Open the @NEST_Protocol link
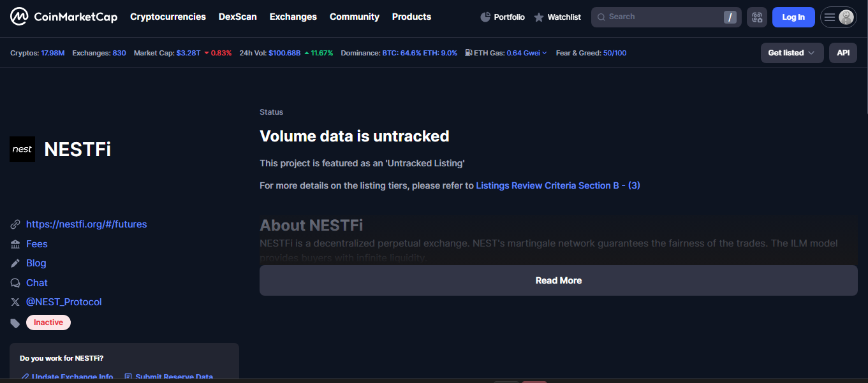This screenshot has width=868, height=383. click(64, 302)
